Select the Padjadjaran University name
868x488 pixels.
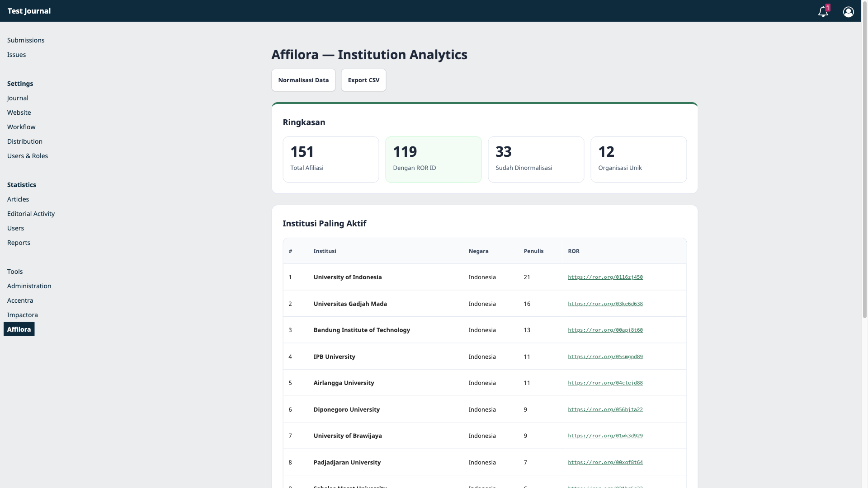click(347, 462)
